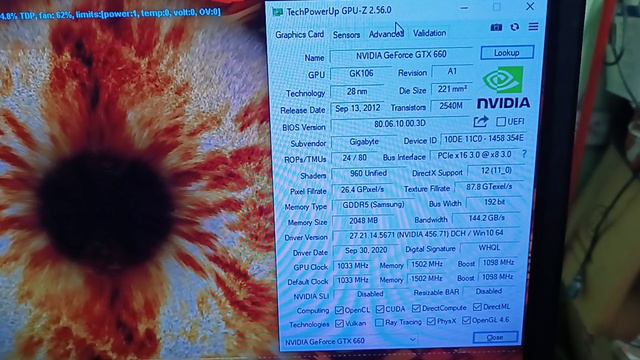Click the NVIDIA logo image
Viewport: 640px width, 360px height.
[503, 88]
